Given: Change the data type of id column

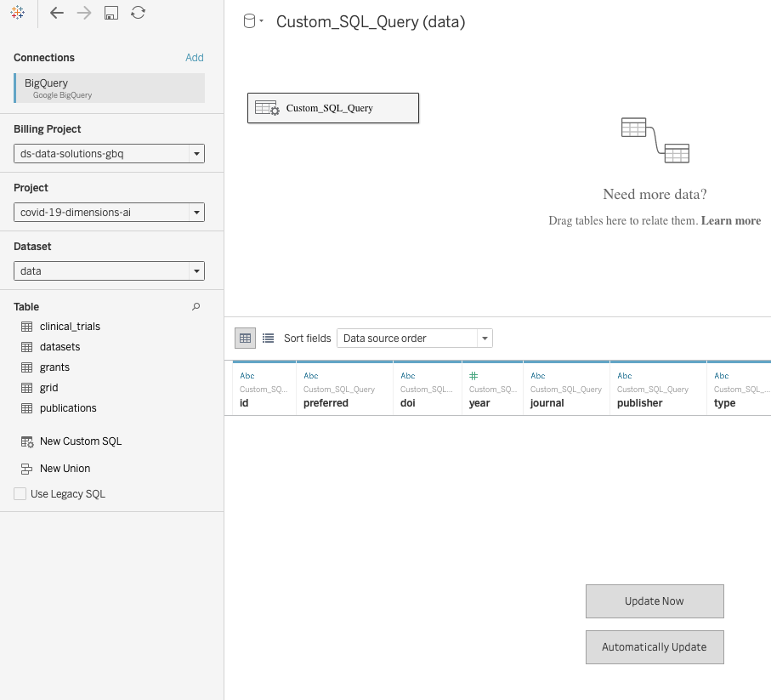Looking at the screenshot, I should point(247,376).
